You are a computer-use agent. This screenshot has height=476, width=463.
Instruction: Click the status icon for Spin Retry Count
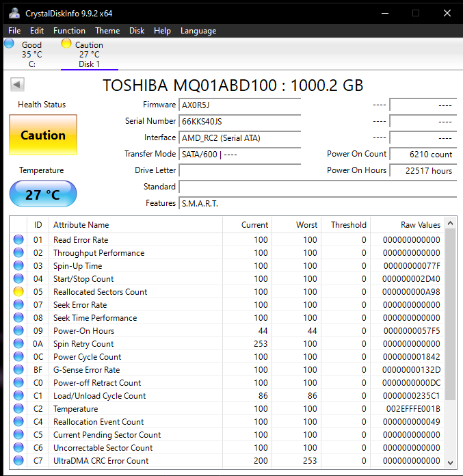[x=18, y=343]
